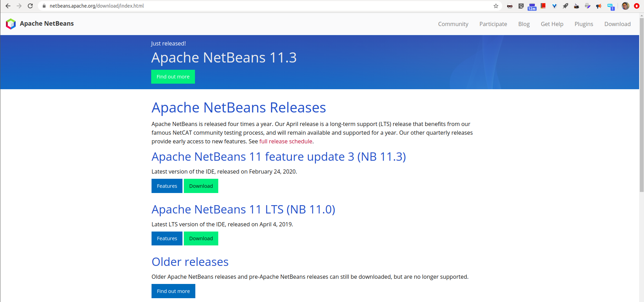Viewport: 644px width, 302px height.
Task: Click the April 4, 2019 release date line
Action: (222, 224)
